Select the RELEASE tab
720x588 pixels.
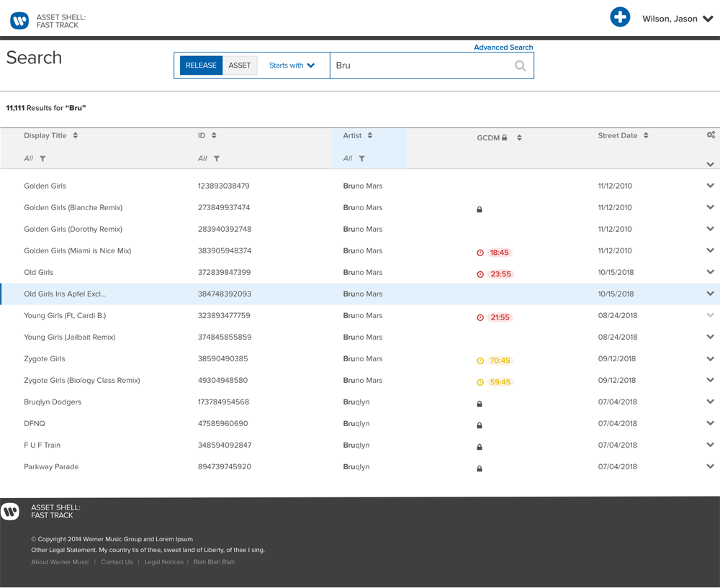pos(201,65)
